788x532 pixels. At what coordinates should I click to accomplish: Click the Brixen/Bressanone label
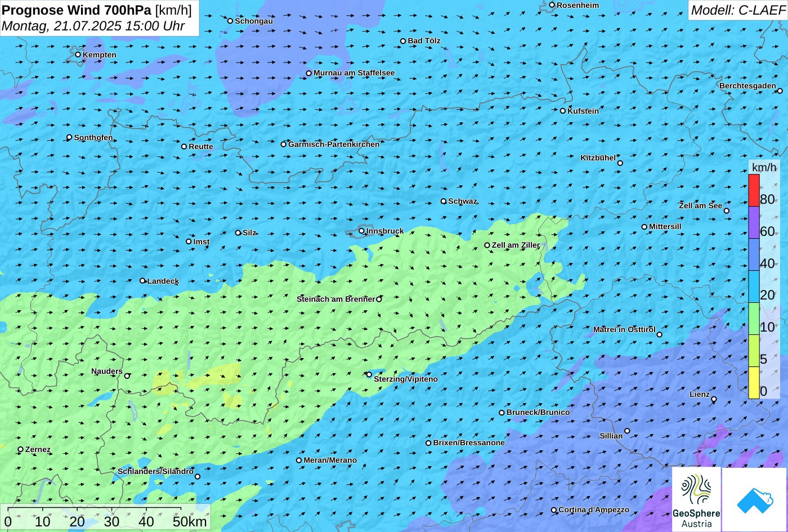469,442
